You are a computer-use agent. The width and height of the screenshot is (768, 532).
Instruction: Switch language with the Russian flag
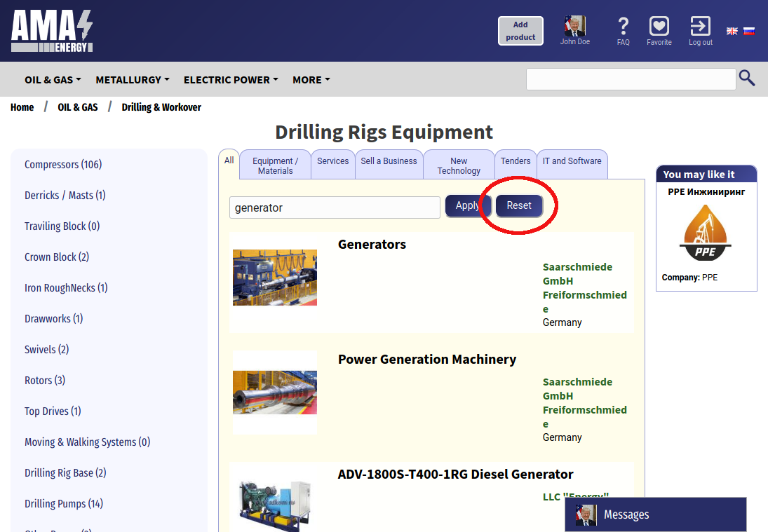click(x=749, y=31)
